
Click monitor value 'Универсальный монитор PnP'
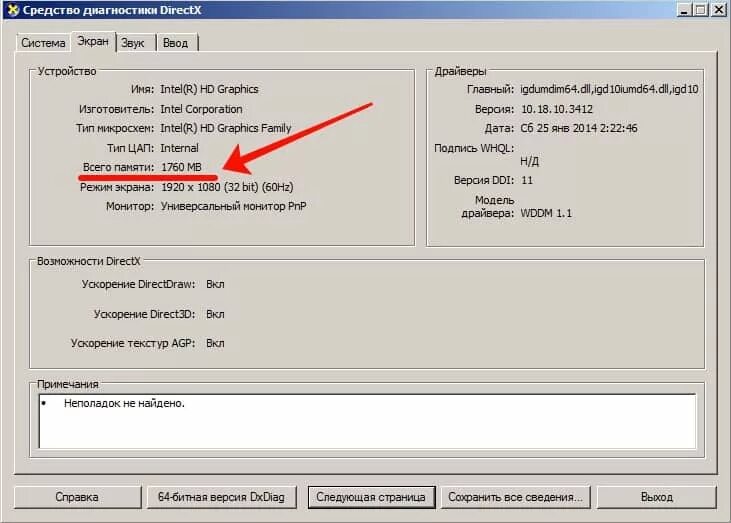234,206
